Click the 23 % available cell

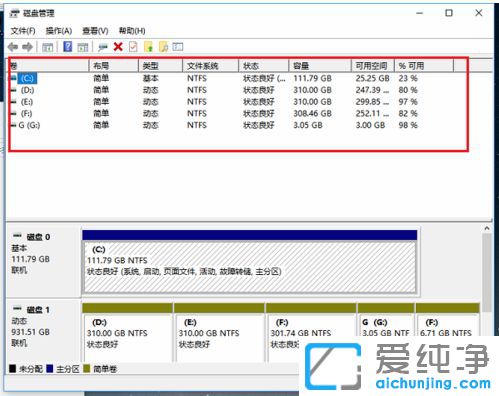click(408, 78)
